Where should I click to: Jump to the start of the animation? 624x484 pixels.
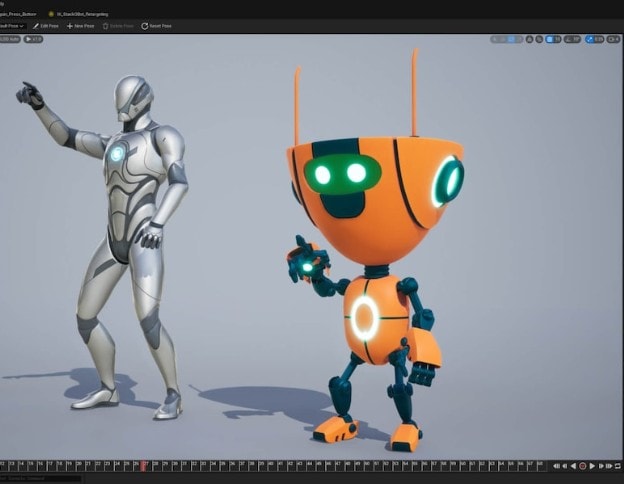pos(556,466)
